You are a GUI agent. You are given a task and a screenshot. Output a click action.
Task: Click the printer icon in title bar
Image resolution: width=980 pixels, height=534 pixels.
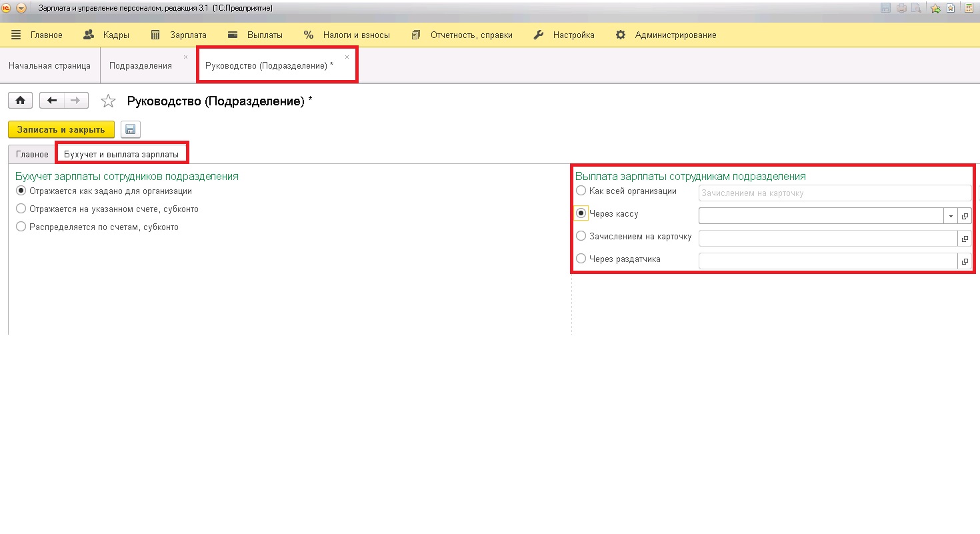tap(901, 8)
